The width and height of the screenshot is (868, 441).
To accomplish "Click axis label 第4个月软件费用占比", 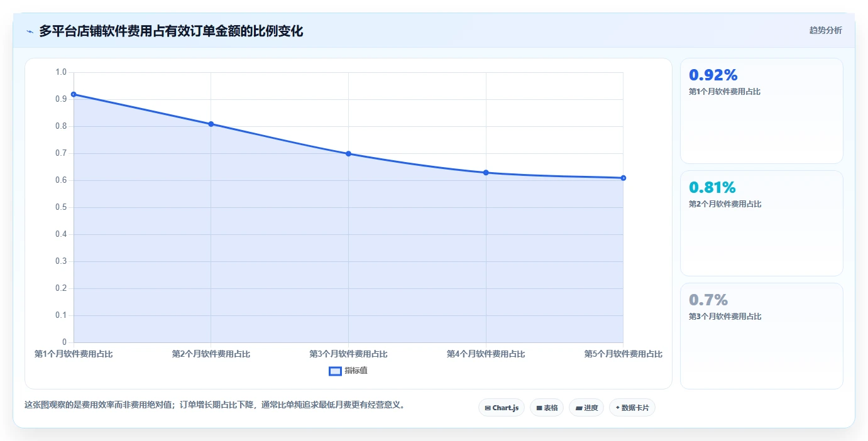I will 486,354.
